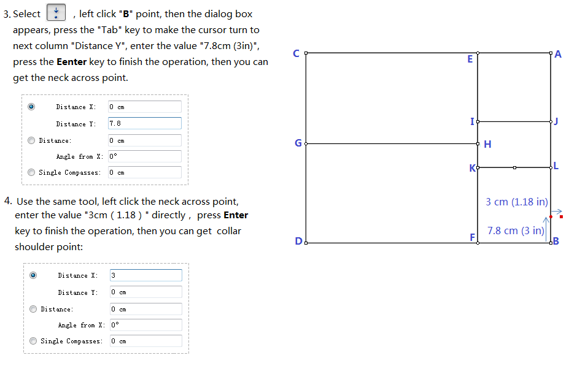Select point G on the left edge
Screen dimensions: 588x366
point(306,143)
